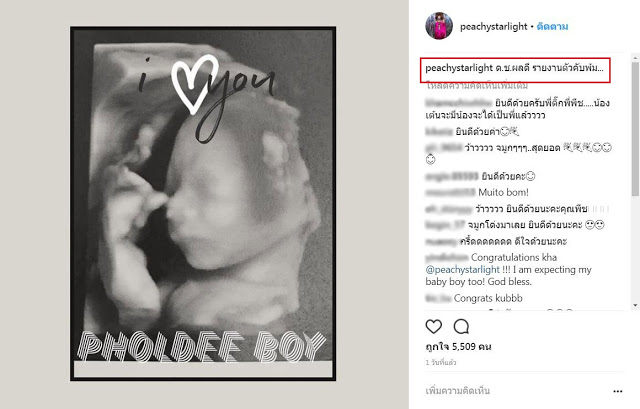Follow the account via the blue ติดตาม link
The image size is (640, 409).
[x=553, y=25]
